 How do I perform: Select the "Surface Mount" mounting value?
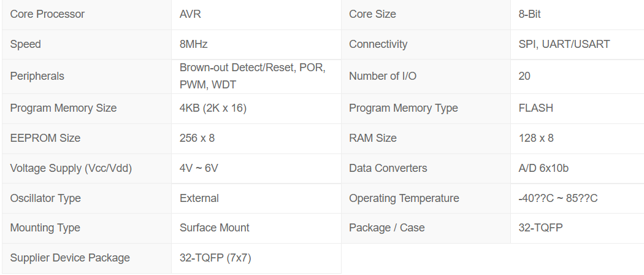pyautogui.click(x=215, y=228)
